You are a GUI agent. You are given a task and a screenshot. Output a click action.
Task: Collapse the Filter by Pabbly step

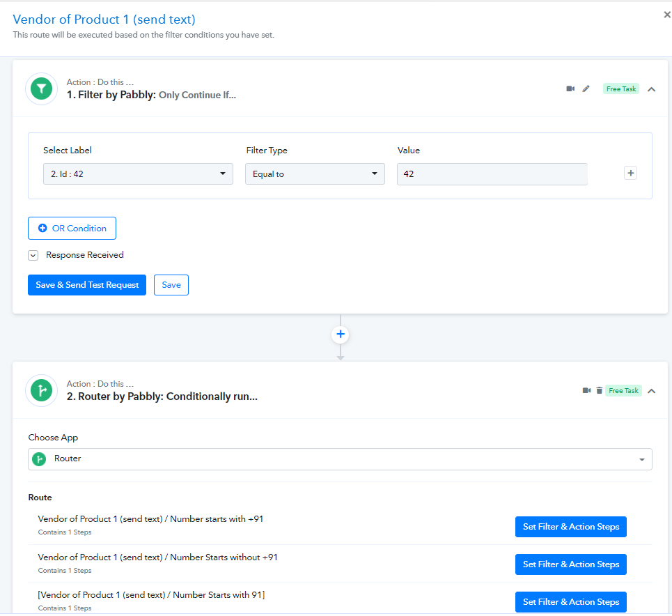click(651, 89)
